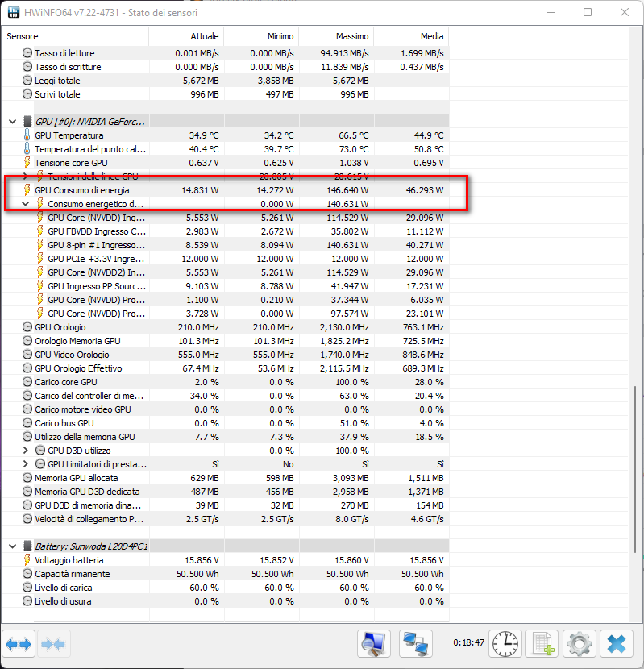This screenshot has height=669, width=644.
Task: Select Utilizzo della memoria GPU row
Action: coord(226,437)
